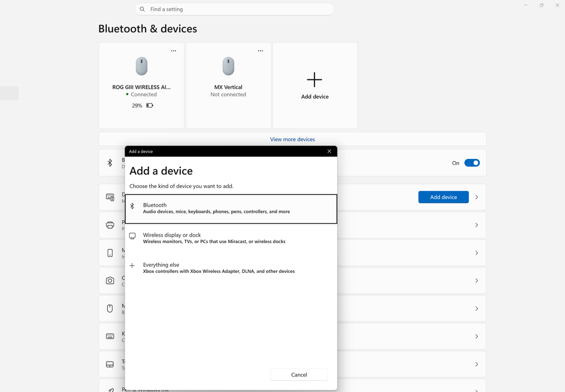Click the "Bluetooth & devices" page heading
This screenshot has width=565, height=392.
(148, 29)
